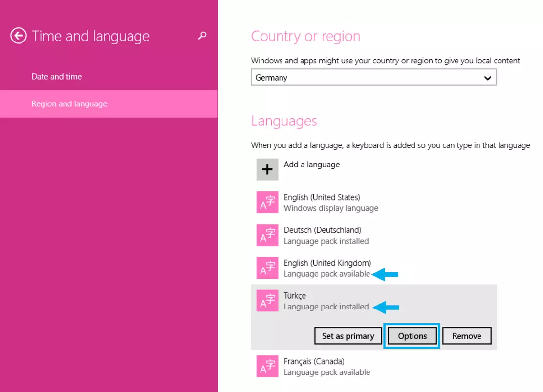This screenshot has width=543, height=392.
Task: Set Türkçe as primary language
Action: coord(348,336)
